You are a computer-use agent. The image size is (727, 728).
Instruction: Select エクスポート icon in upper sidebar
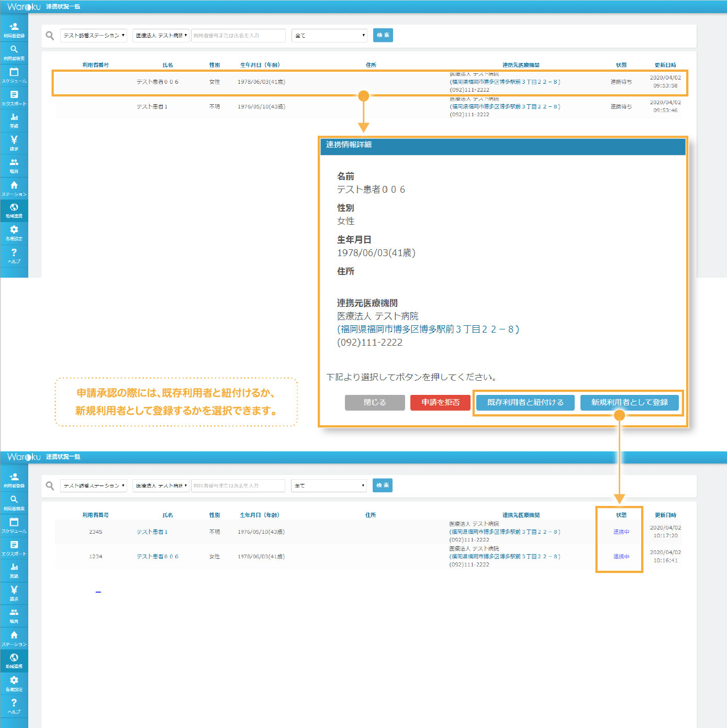(14, 97)
